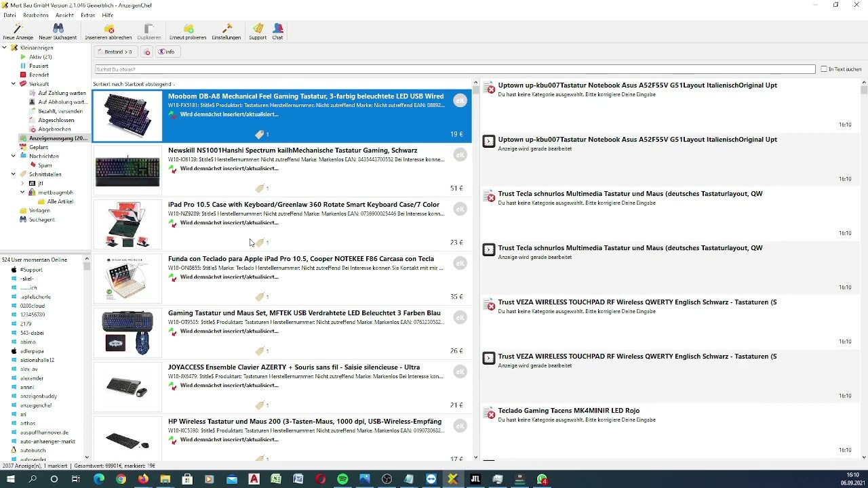Collapse the Kleinanzeigen tree node

5,47
